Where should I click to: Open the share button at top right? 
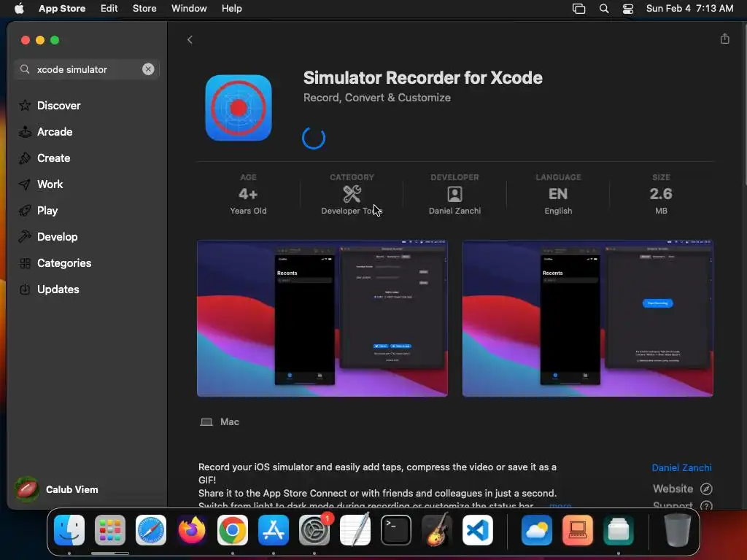[724, 39]
